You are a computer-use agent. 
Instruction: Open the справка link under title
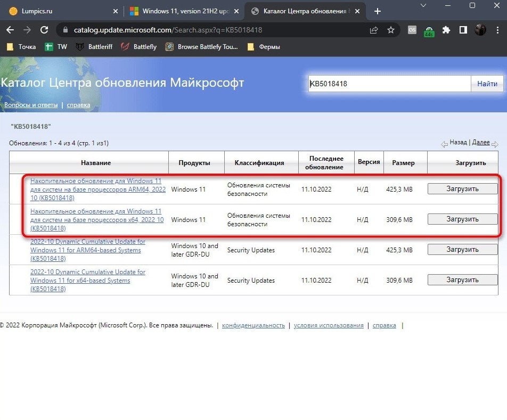click(78, 105)
